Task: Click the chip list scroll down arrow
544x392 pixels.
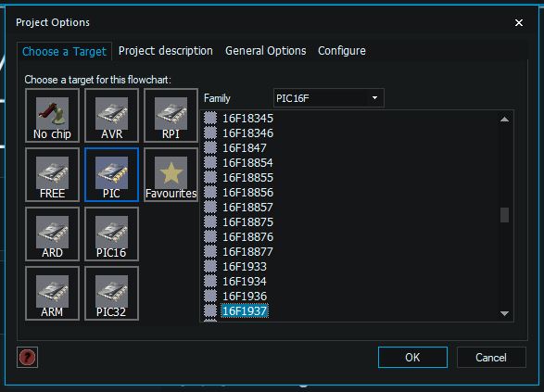Action: (505, 313)
